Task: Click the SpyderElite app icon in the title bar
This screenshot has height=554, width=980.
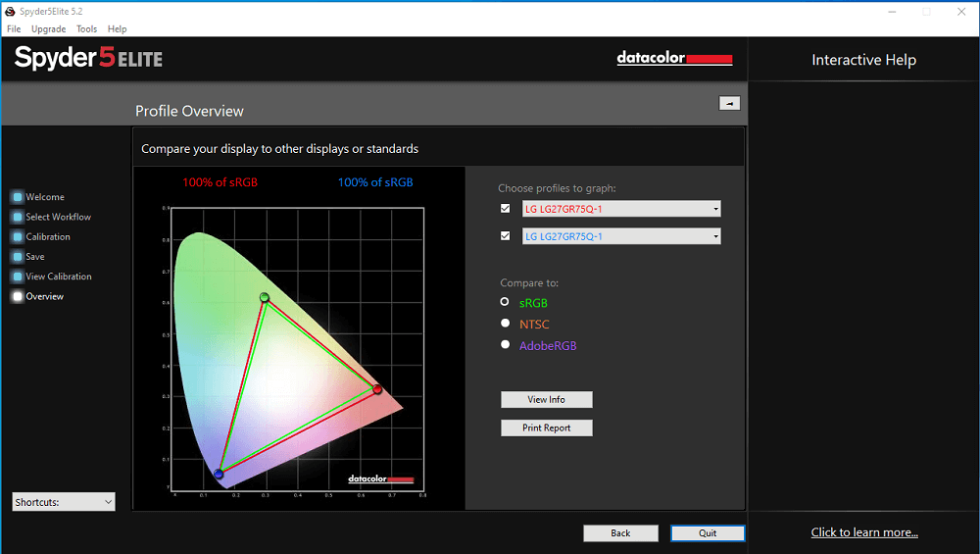Action: (x=10, y=11)
